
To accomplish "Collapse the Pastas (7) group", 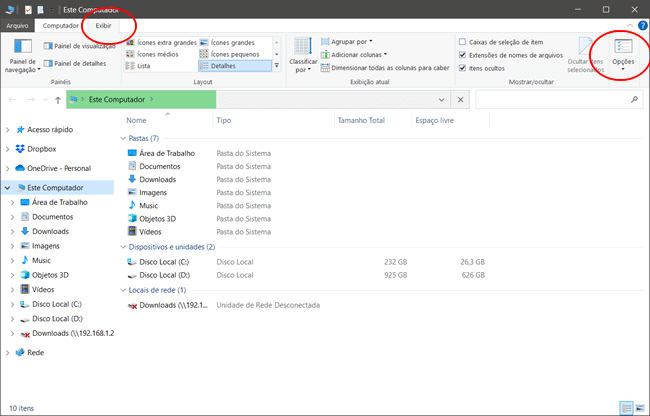I will (123, 138).
